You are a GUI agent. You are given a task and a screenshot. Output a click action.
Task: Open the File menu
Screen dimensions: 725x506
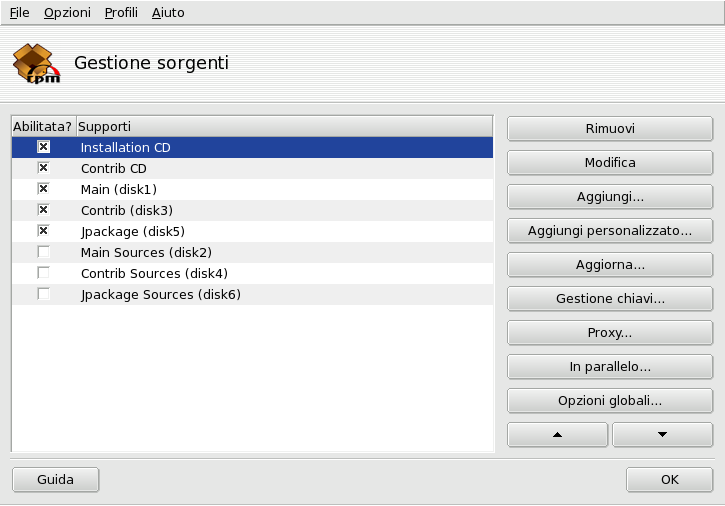tap(19, 13)
